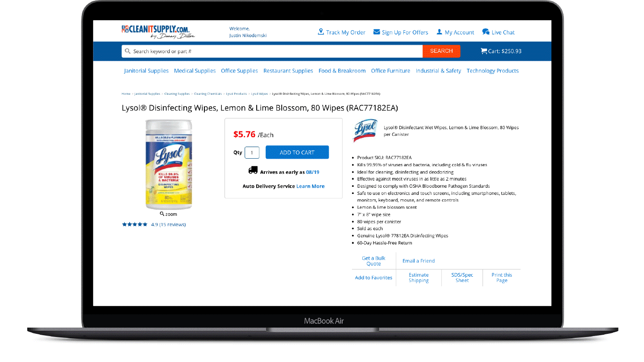Open the Janitorial Supplies menu
This screenshot has width=644, height=362.
(146, 71)
